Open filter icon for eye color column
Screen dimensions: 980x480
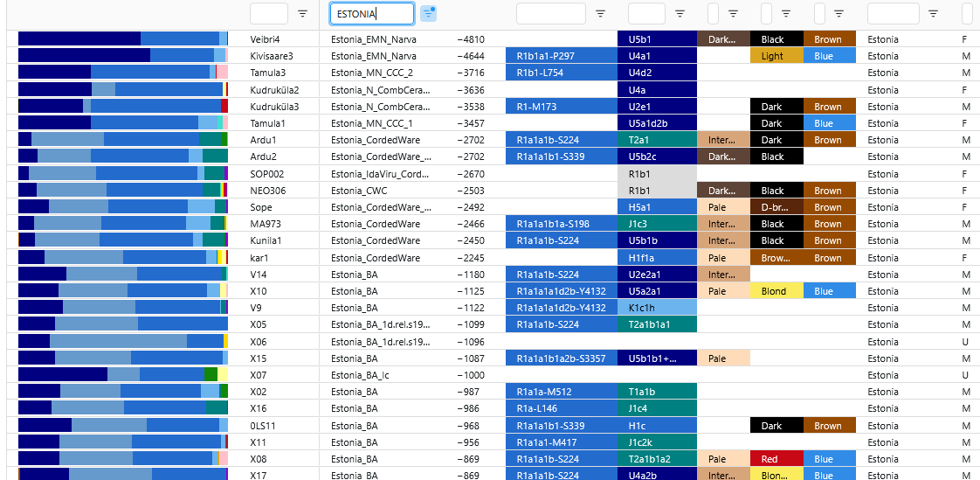pyautogui.click(x=839, y=13)
